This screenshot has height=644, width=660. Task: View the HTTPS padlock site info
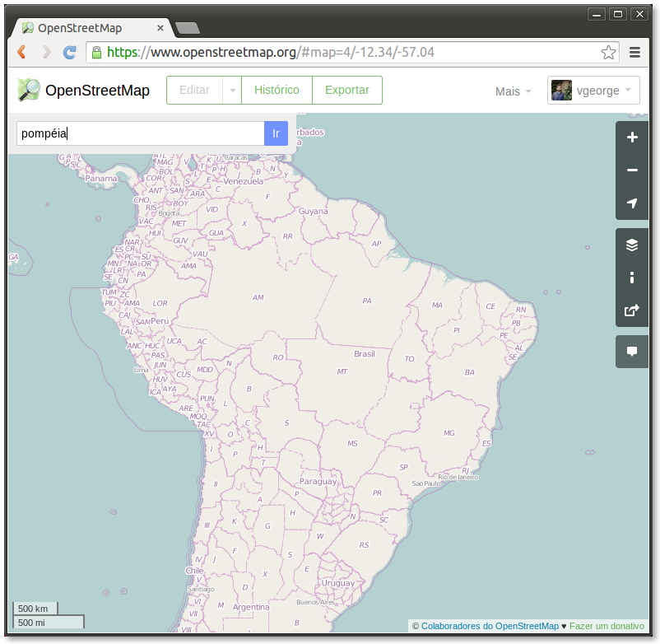tap(97, 52)
